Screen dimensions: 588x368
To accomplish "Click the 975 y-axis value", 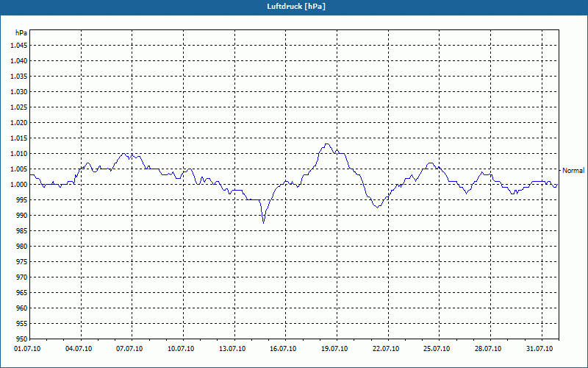I will [x=23, y=262].
